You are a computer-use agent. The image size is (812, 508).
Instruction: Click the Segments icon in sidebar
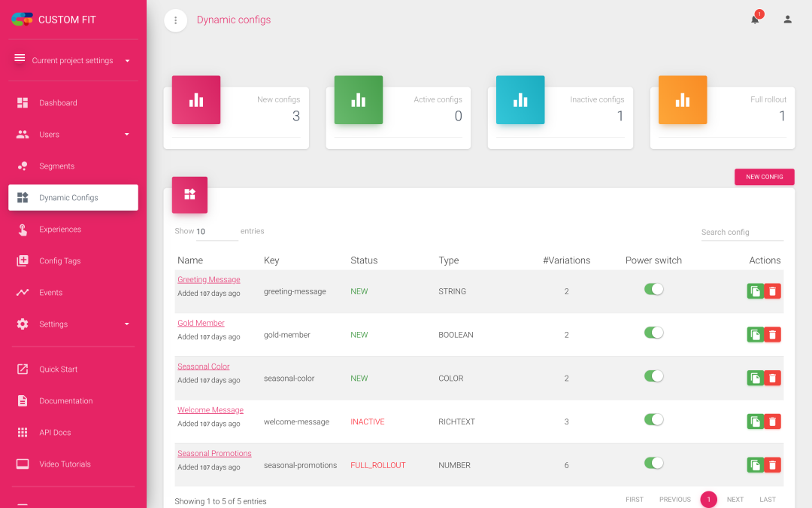[23, 166]
